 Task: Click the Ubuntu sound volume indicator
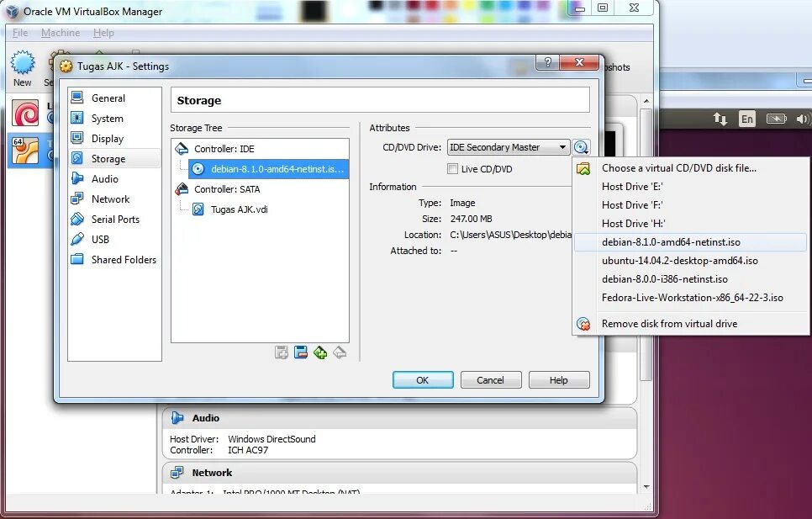pos(803,119)
